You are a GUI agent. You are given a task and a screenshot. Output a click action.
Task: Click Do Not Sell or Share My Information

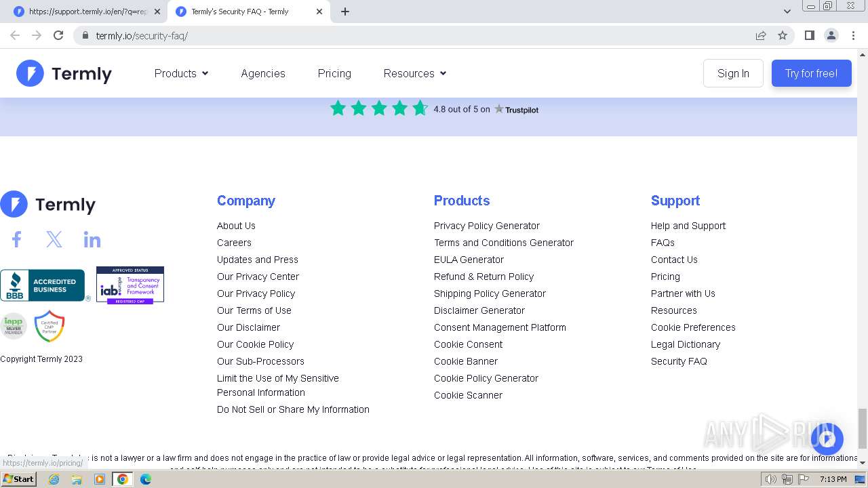coord(293,409)
